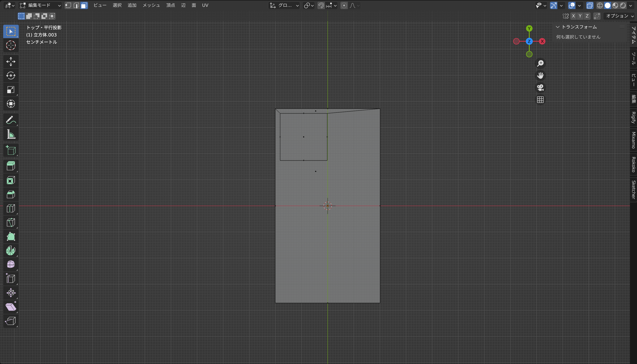Open object visibility and selectability dropdown

541,5
